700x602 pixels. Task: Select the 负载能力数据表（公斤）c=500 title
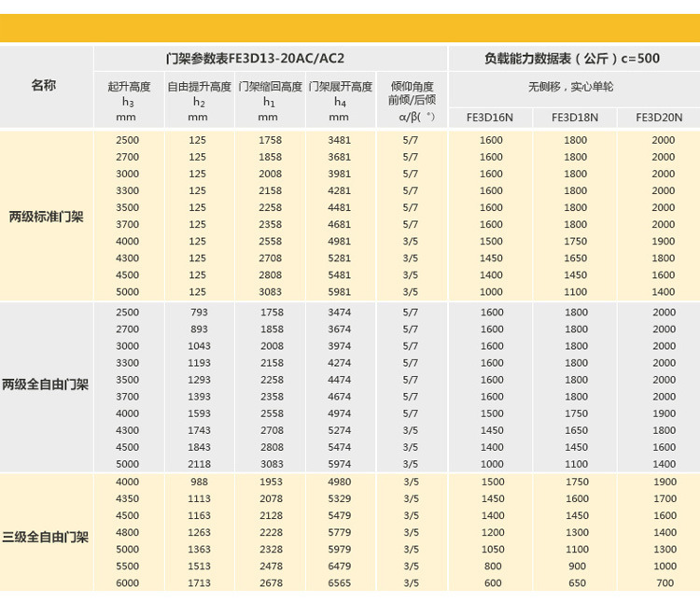tap(572, 59)
